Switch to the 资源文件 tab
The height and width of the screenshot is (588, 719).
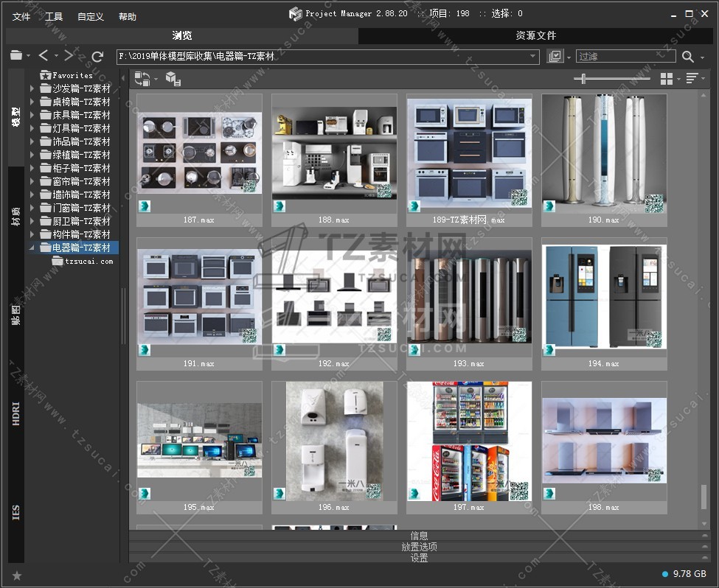(x=535, y=35)
